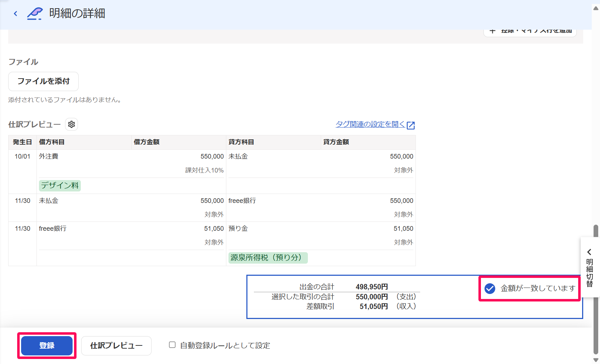The width and height of the screenshot is (600, 364).
Task: Click the 選択した取引の合計 label
Action: coord(303,297)
